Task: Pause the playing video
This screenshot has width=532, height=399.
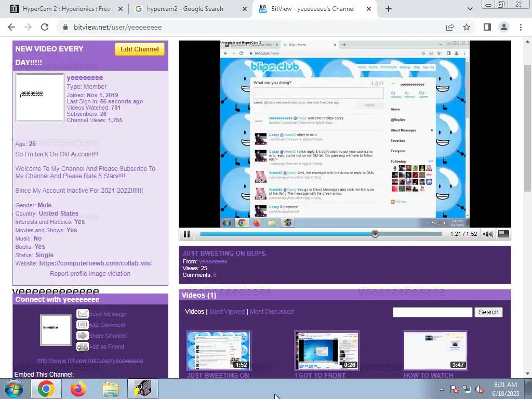Action: click(x=187, y=234)
